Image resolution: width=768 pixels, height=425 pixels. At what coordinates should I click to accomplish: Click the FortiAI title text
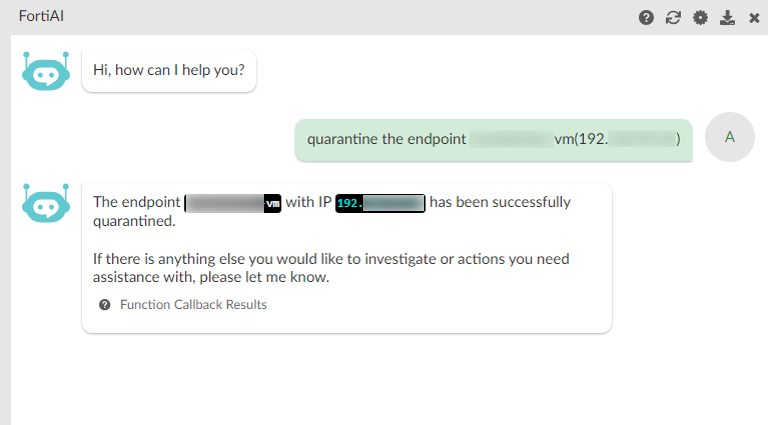click(43, 17)
